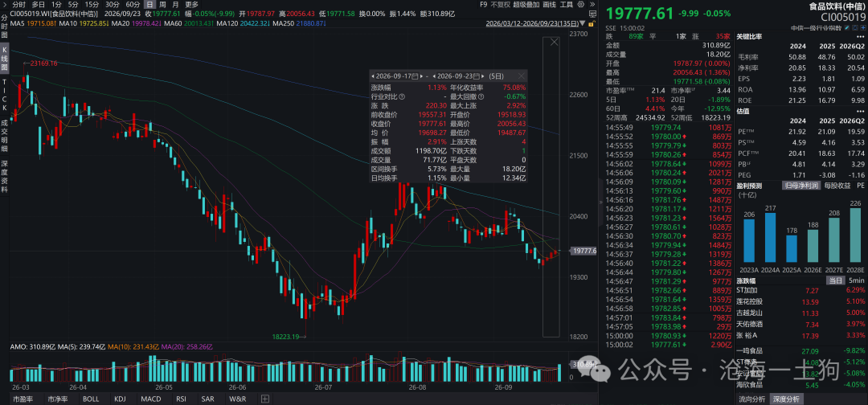Switch indicator to MACD
This screenshot has height=405, width=868.
coord(150,399)
